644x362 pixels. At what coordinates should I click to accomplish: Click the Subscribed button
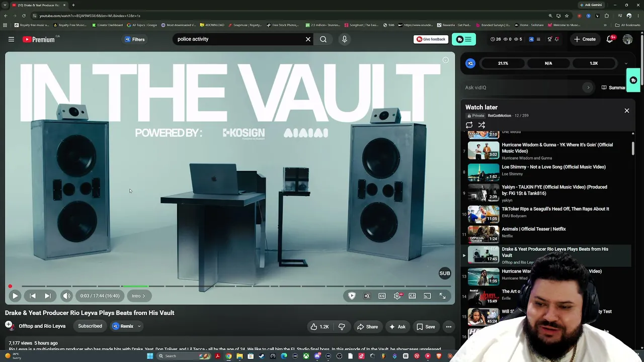pos(90,326)
